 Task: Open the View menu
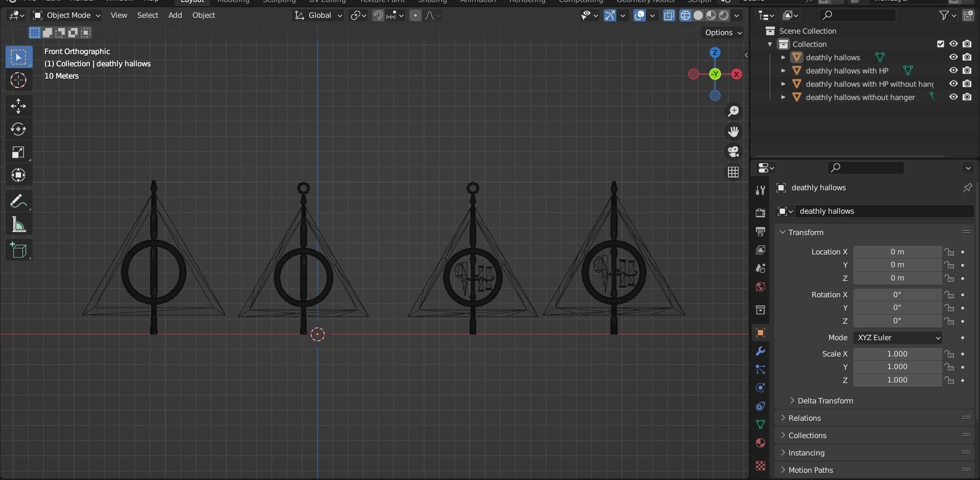(x=119, y=15)
